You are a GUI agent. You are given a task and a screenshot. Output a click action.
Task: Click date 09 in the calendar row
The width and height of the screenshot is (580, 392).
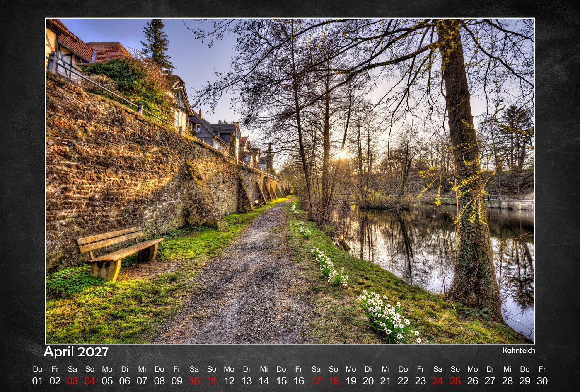(x=177, y=381)
